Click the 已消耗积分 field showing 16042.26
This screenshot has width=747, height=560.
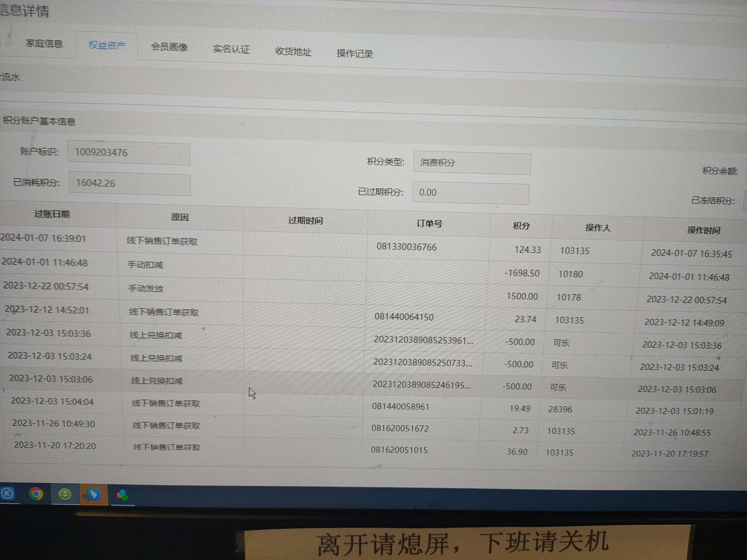point(129,183)
